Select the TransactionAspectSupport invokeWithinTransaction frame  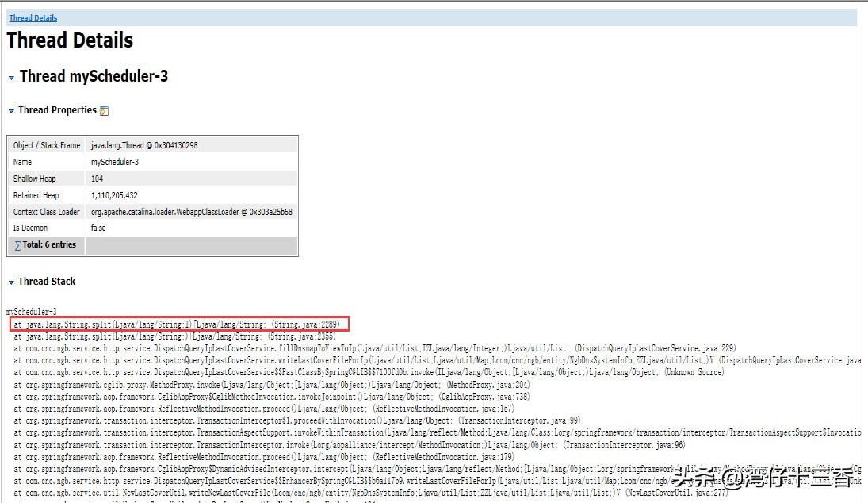click(x=438, y=432)
